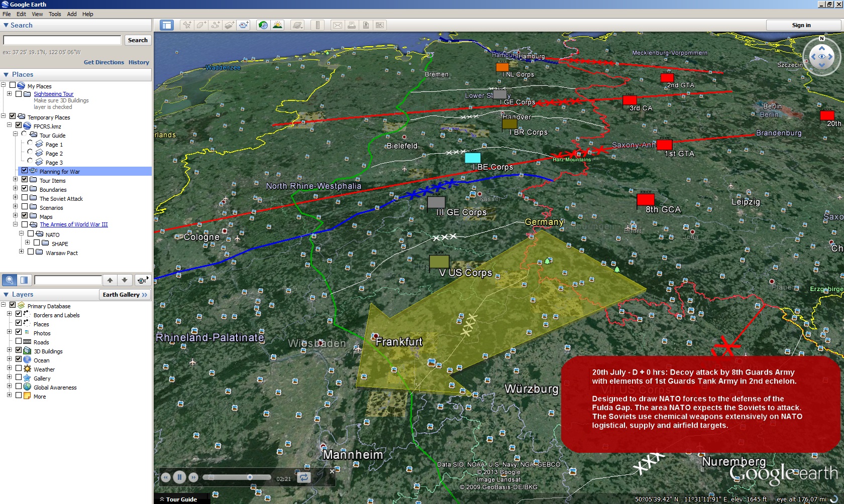This screenshot has width=844, height=504.
Task: Expand the Borders and Labels layer
Action: click(9, 315)
